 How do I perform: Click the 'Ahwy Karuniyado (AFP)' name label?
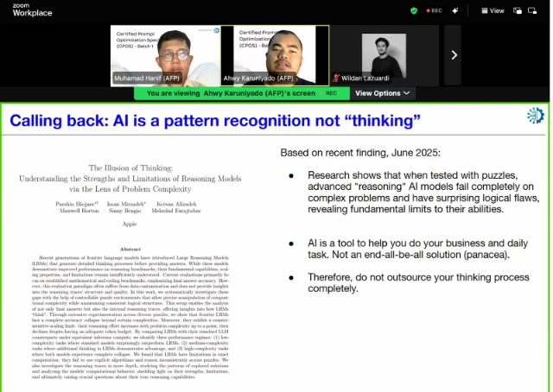[258, 79]
